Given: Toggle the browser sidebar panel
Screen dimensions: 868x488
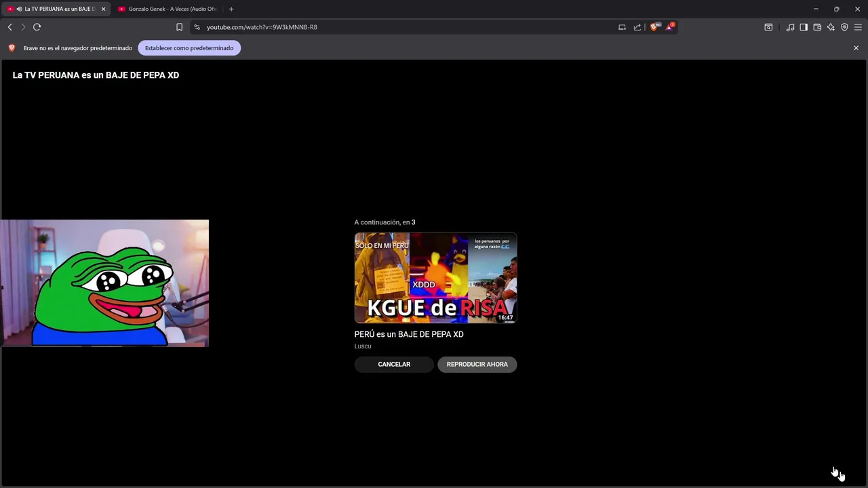Looking at the screenshot, I should click(804, 27).
